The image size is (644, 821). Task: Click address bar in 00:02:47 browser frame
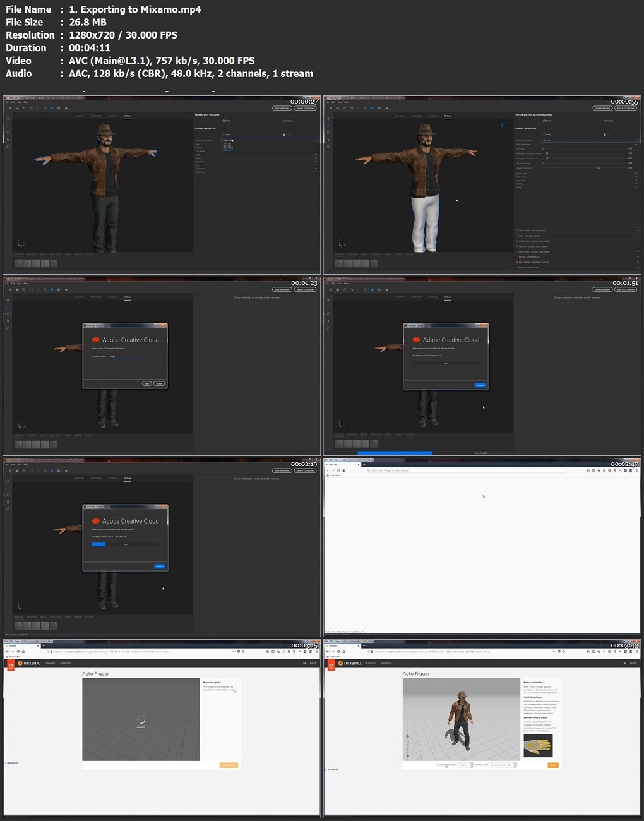(466, 470)
